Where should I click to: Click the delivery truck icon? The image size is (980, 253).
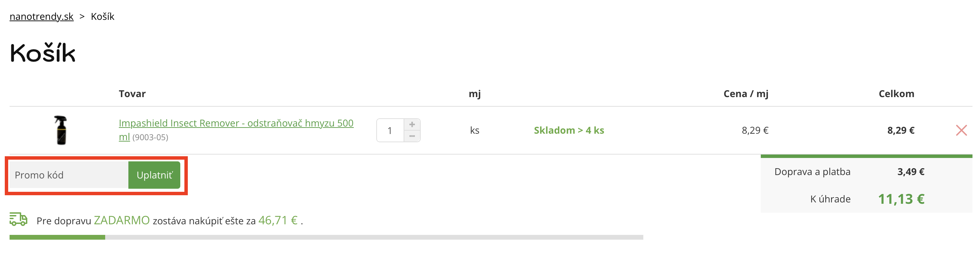pos(18,219)
